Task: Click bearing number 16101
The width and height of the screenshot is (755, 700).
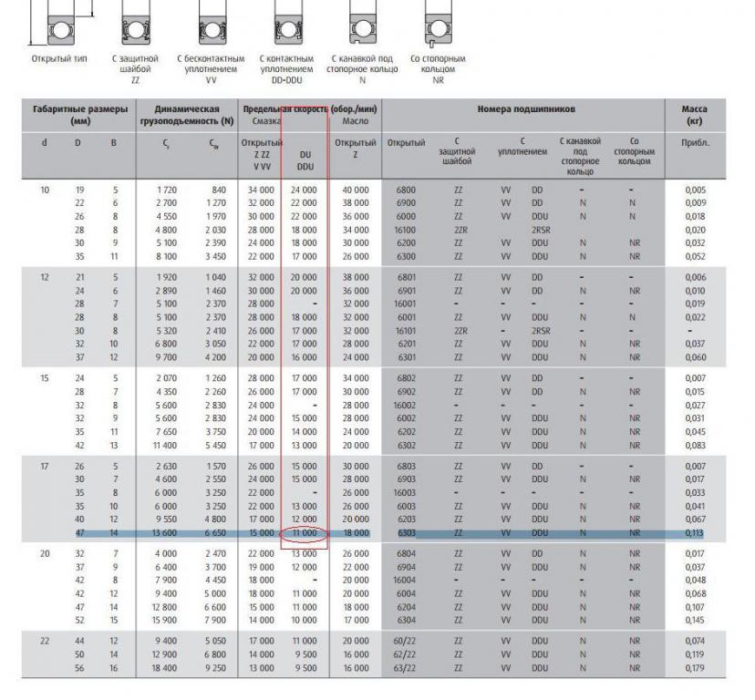Action: click(x=405, y=331)
